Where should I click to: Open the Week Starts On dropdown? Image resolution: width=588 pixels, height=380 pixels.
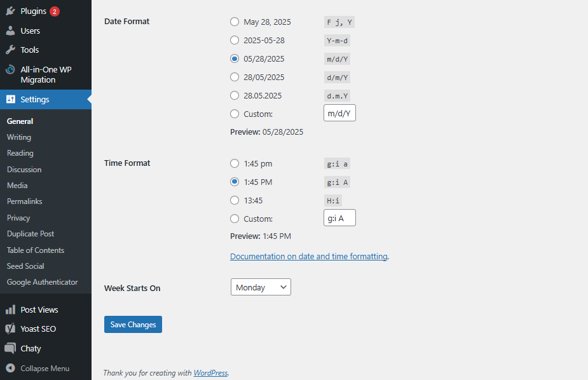click(x=261, y=287)
